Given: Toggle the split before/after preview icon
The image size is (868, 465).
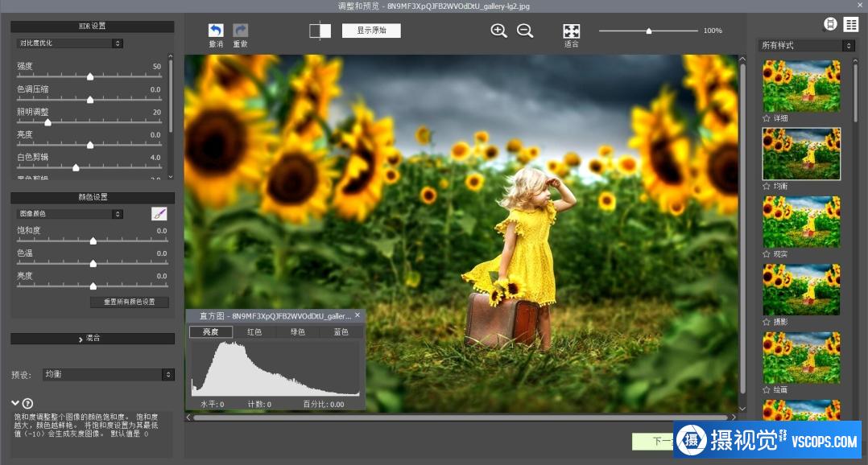Looking at the screenshot, I should pos(320,31).
